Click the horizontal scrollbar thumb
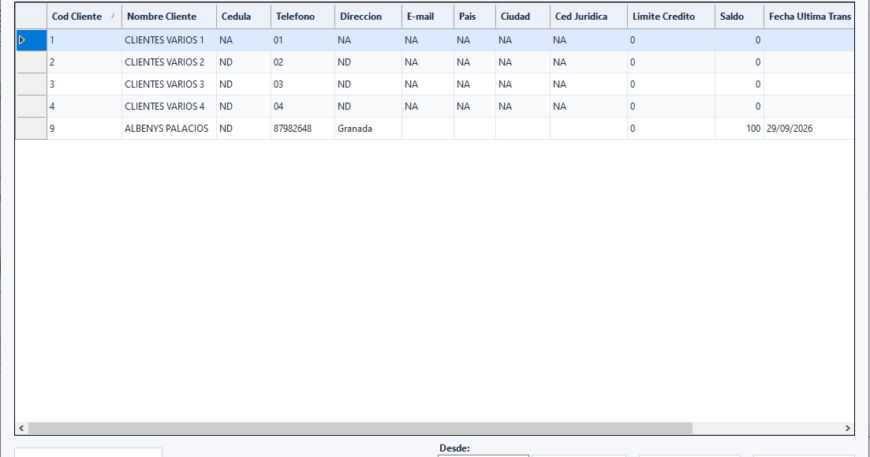 (x=361, y=428)
